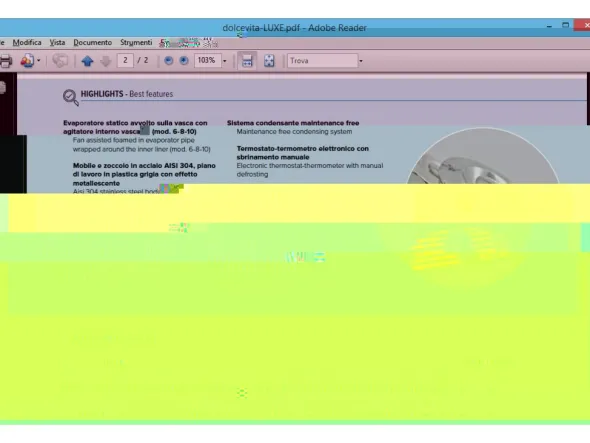Click 'Maintenance free condensing system' text
This screenshot has width=590, height=443.
tap(294, 131)
